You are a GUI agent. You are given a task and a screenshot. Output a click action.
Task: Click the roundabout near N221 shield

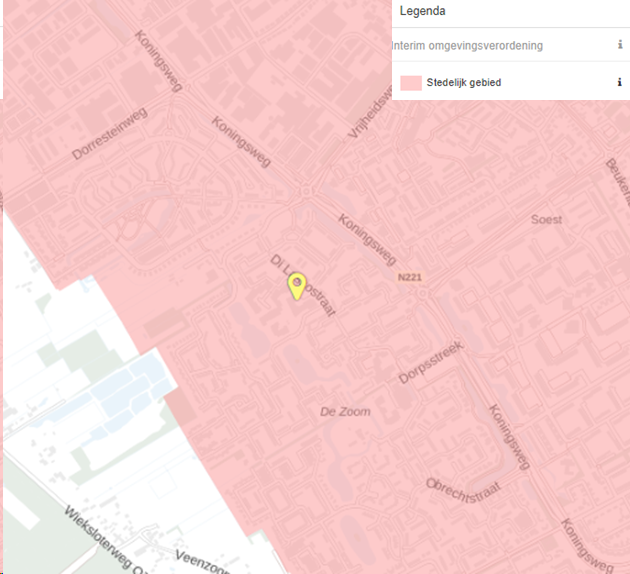click(422, 294)
